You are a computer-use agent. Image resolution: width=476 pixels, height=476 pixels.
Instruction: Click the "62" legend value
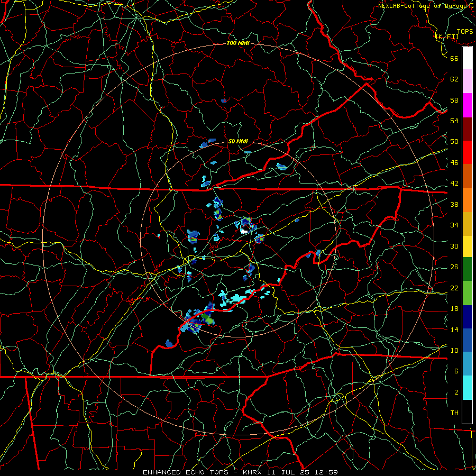point(454,79)
